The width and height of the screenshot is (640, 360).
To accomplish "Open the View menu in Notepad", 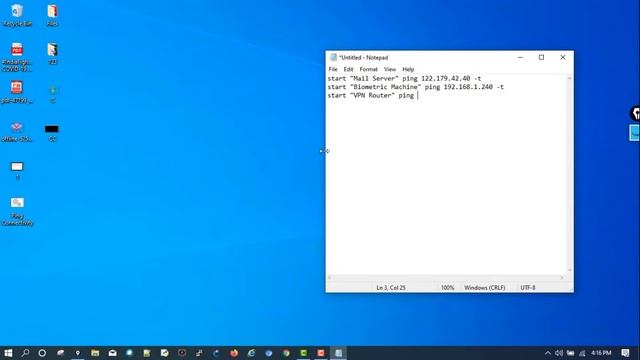I will pos(390,69).
